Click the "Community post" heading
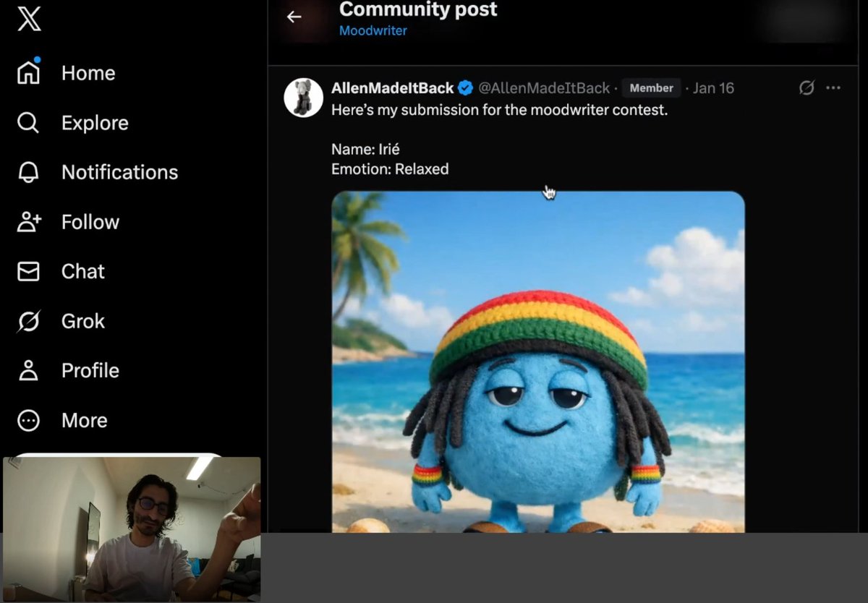This screenshot has width=868, height=603. 418,9
